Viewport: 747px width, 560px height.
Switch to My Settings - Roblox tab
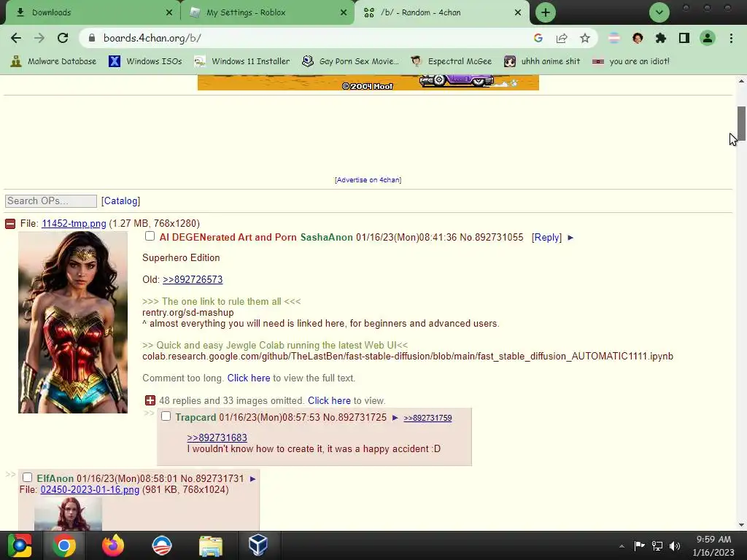point(267,12)
